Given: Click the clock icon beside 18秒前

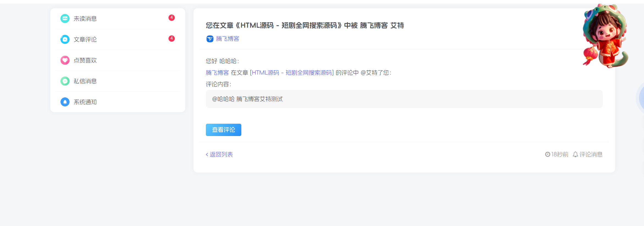Looking at the screenshot, I should coord(548,154).
